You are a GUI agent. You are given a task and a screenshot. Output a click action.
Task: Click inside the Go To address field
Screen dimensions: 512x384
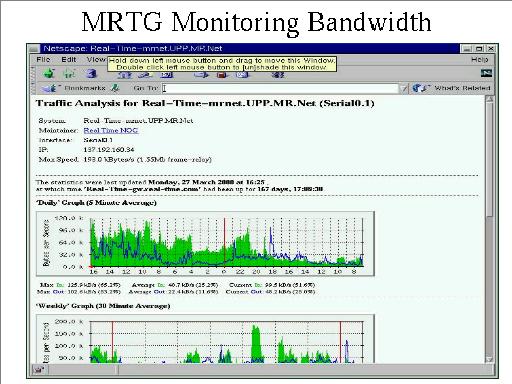point(280,88)
